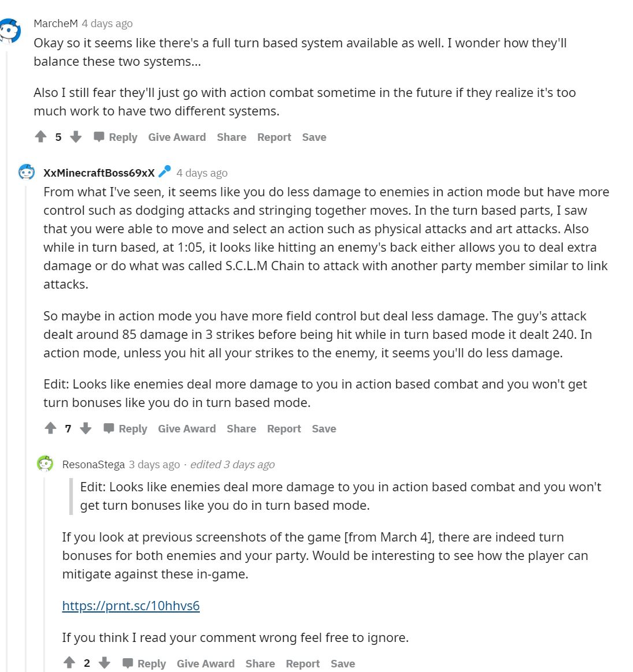633x672 pixels.
Task: Upvote XxMinecraftBoss69xX's comment
Action: point(51,428)
